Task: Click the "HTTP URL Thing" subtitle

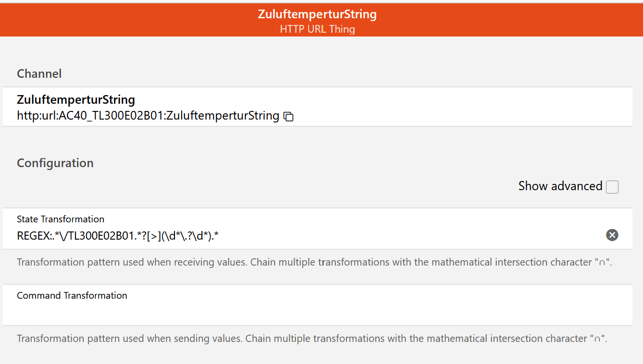Action: coord(317,29)
